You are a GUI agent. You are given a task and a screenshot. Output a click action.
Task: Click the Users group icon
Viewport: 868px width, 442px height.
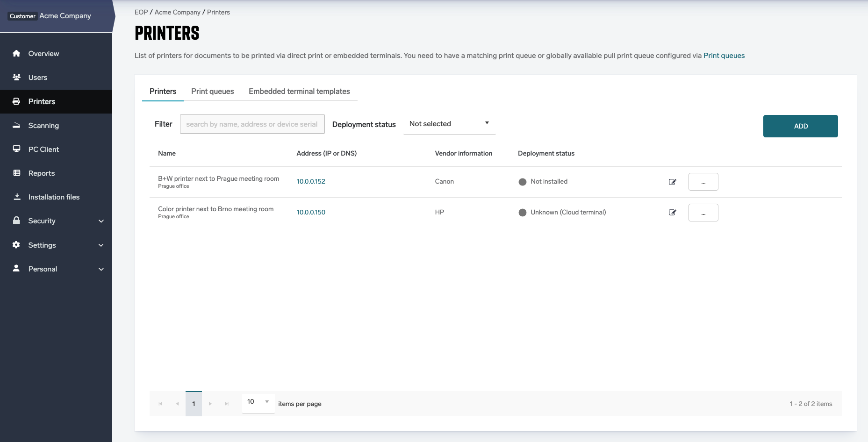[x=16, y=77]
